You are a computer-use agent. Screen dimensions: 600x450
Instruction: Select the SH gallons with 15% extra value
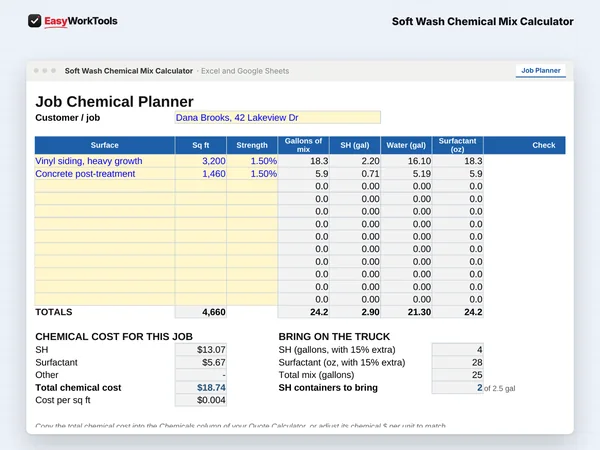[x=458, y=350]
